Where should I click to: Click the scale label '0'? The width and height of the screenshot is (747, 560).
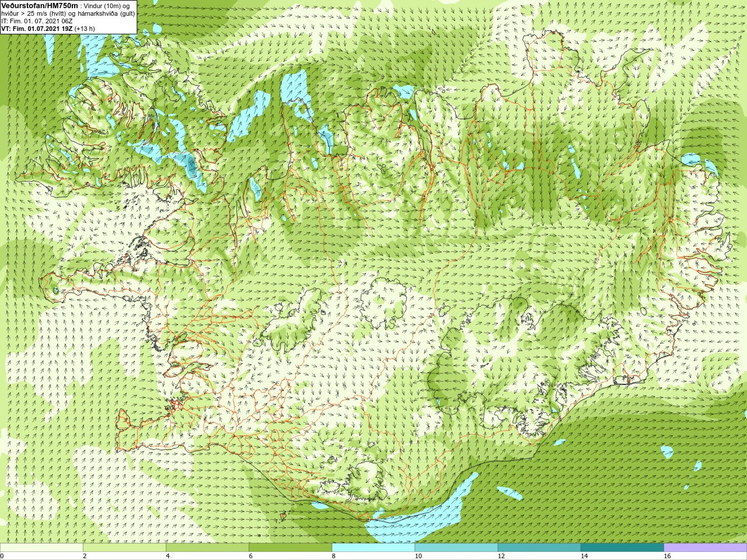click(x=2, y=556)
